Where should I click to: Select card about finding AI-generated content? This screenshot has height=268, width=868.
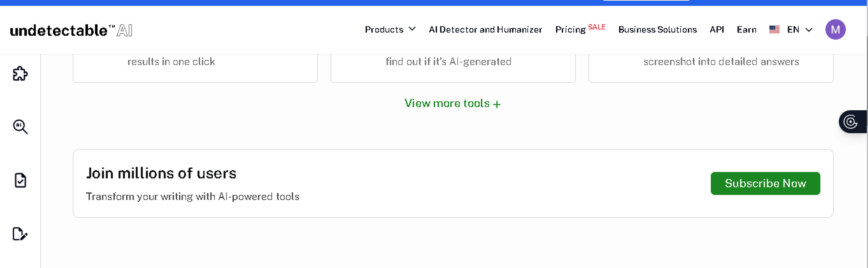coord(453,68)
